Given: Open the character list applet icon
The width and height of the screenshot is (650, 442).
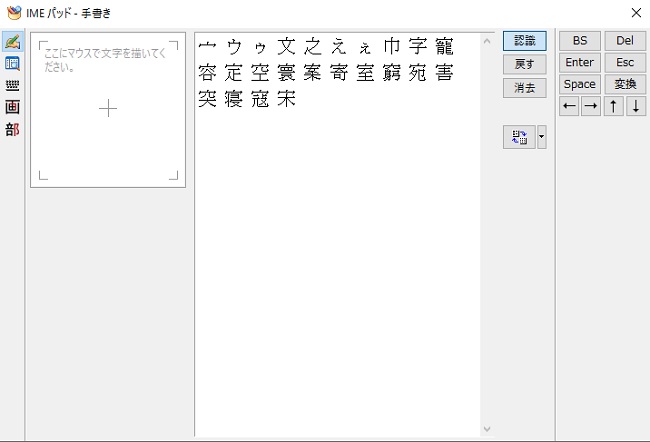Looking at the screenshot, I should [x=12, y=64].
